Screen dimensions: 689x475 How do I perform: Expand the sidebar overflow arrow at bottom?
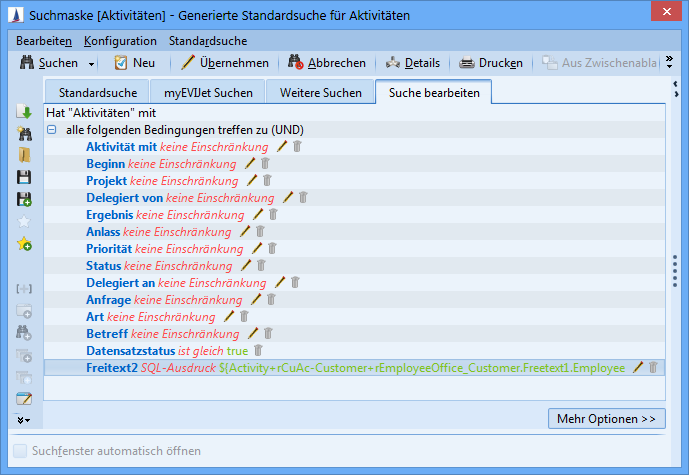(25, 419)
